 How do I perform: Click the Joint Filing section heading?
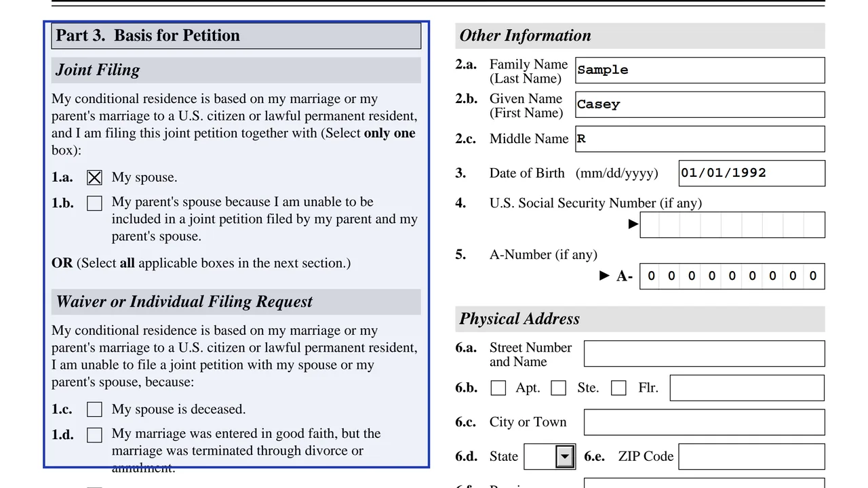[236, 70]
